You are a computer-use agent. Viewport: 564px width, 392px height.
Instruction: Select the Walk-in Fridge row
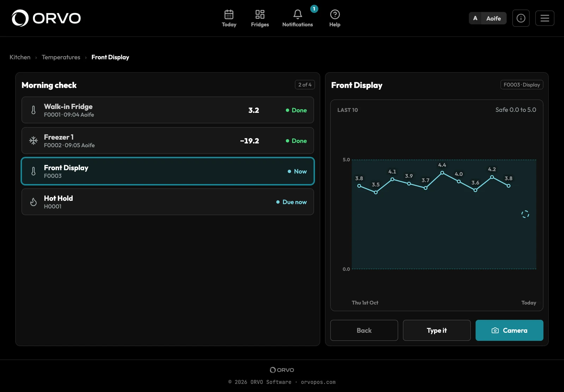point(168,110)
